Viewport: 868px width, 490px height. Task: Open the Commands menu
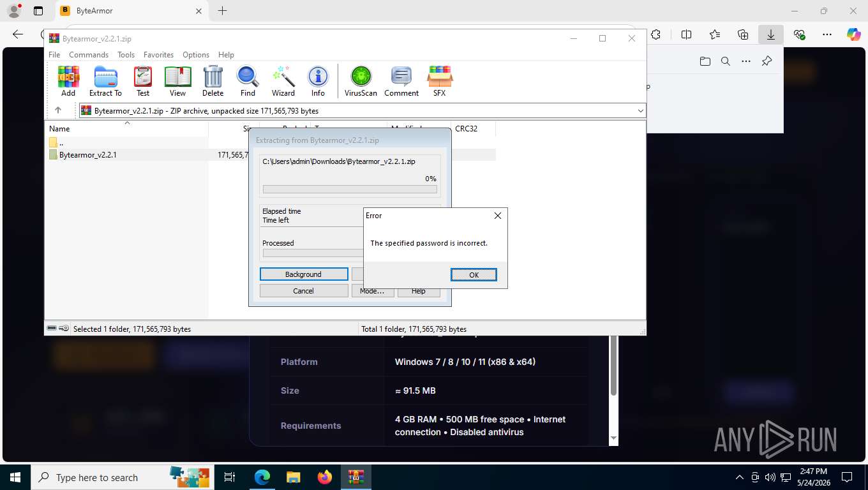(x=89, y=55)
